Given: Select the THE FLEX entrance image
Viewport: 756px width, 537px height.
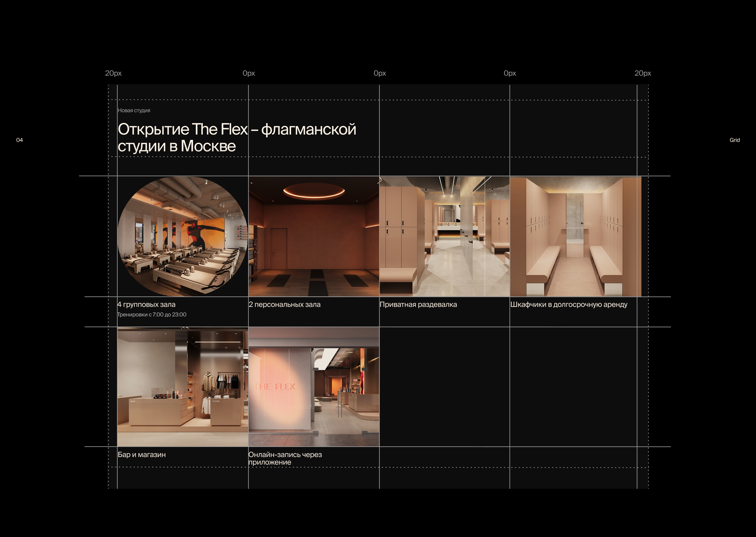Looking at the screenshot, I should [314, 386].
